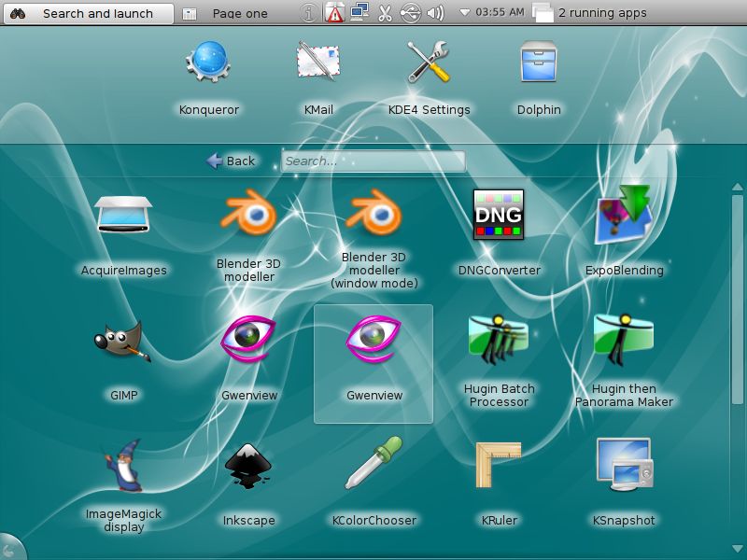Click inside the Search field

click(372, 161)
